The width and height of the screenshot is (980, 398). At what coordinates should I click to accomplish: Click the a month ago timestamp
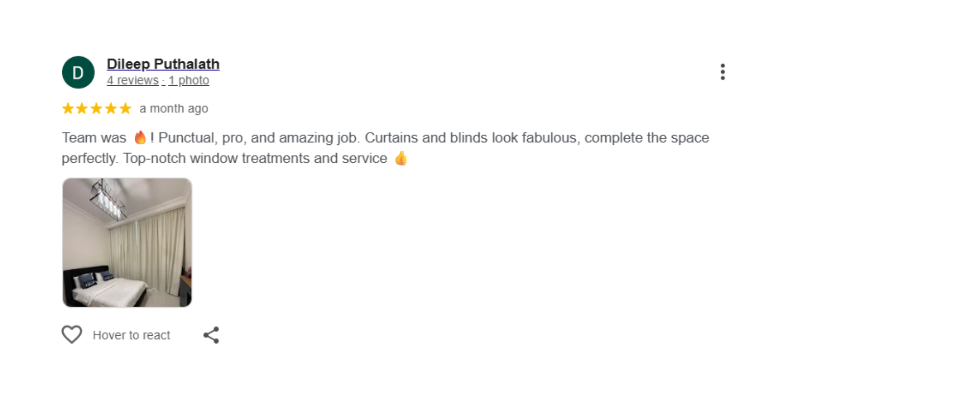[x=174, y=108]
